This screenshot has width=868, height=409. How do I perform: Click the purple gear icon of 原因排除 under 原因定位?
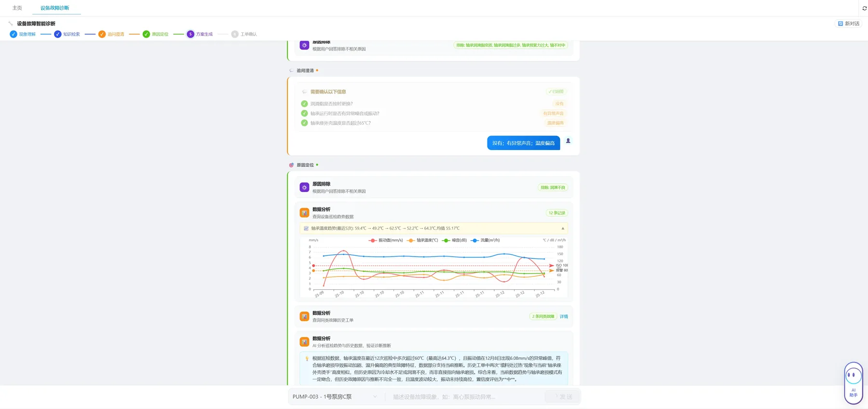tap(304, 187)
